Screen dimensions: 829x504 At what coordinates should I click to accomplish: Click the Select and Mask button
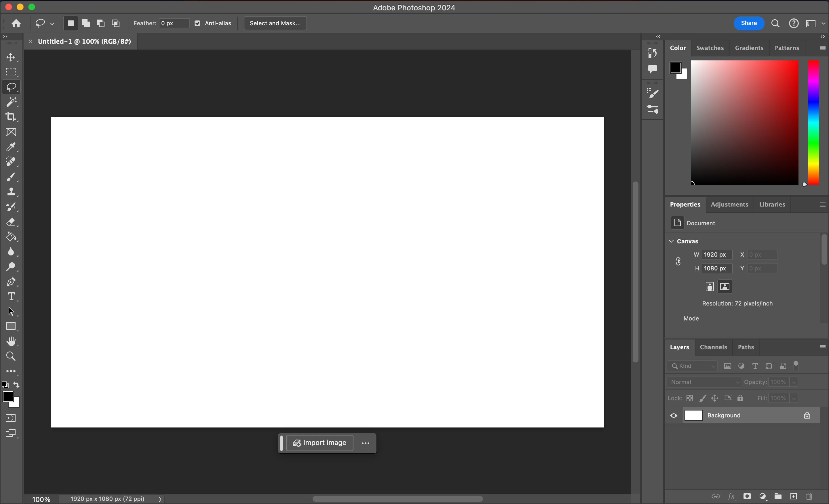click(275, 23)
